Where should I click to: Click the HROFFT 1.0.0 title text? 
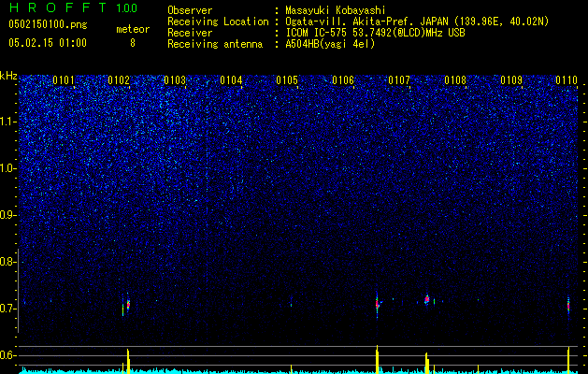(x=73, y=7)
